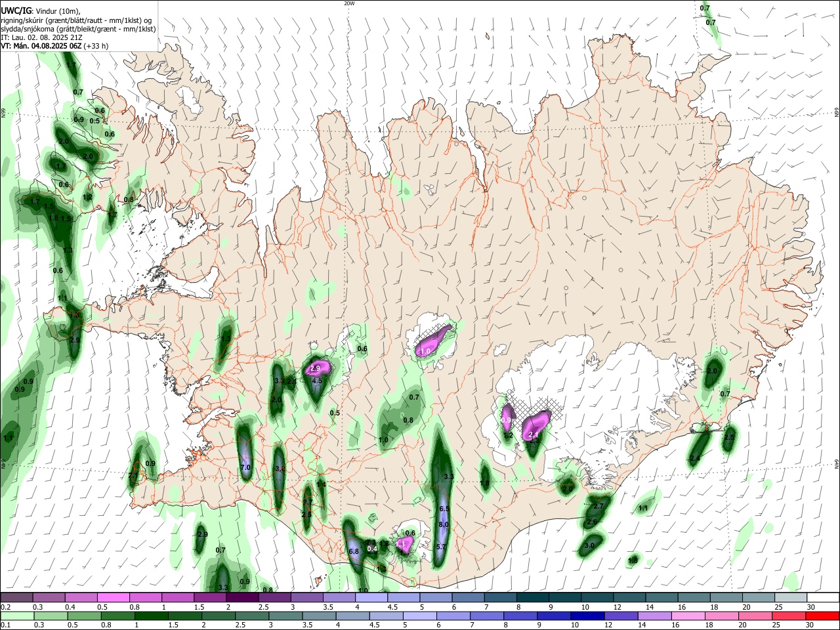Click the 'rigning/skúrir' legend description line
This screenshot has width=840, height=630.
76,20
